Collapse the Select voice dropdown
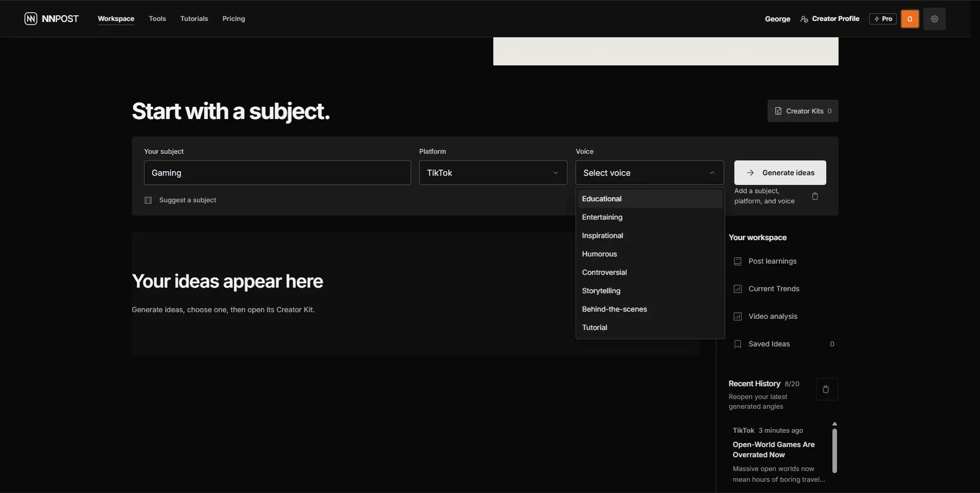 coord(650,173)
